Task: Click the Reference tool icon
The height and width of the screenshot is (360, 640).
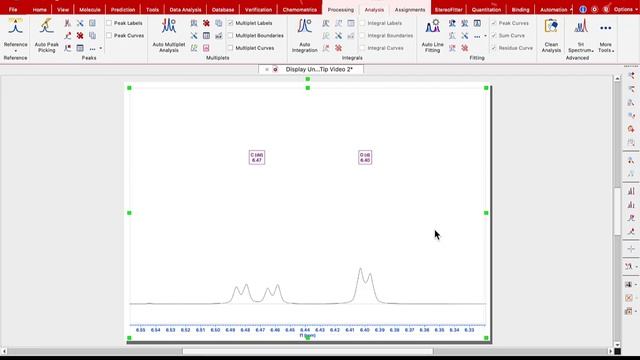Action: tap(16, 27)
